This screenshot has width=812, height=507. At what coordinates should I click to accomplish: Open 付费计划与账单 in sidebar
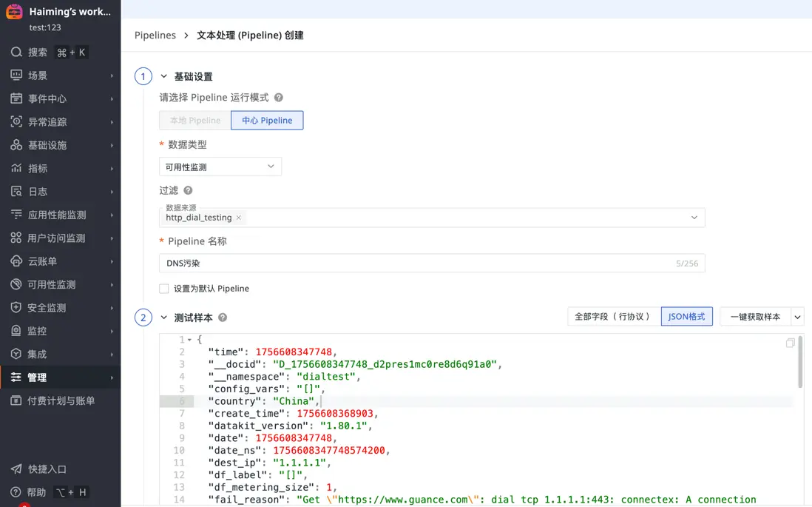point(61,401)
